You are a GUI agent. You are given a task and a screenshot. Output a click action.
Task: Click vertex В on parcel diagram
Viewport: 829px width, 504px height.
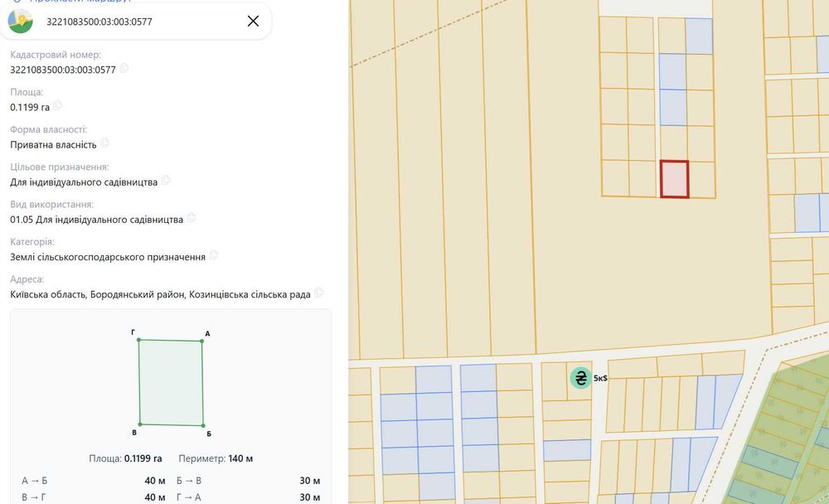coord(140,424)
